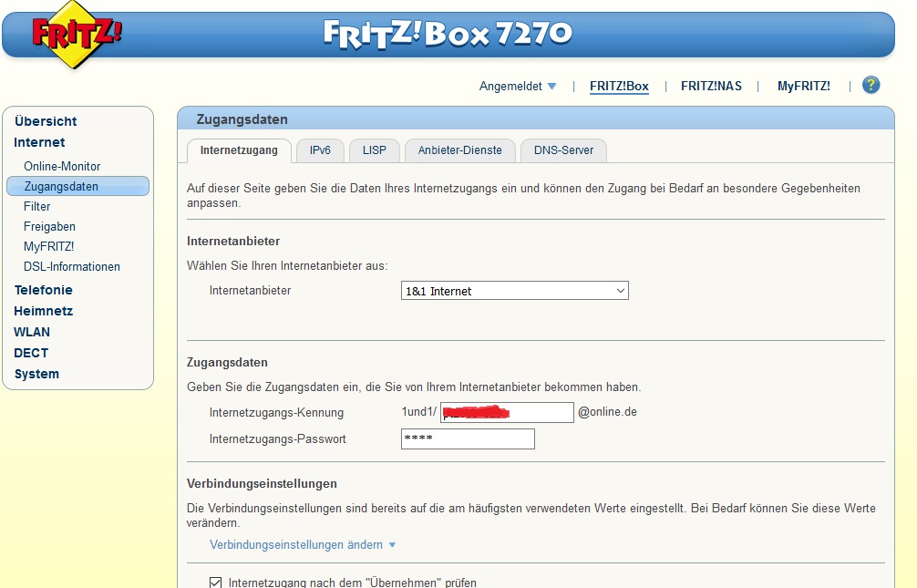The height and width of the screenshot is (588, 917).
Task: Click the Internetzugangs-Kennung input field
Action: click(507, 412)
